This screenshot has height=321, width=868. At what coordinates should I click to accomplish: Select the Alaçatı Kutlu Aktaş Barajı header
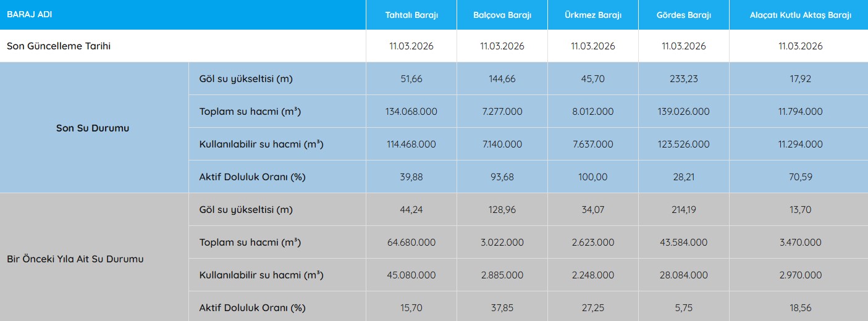pyautogui.click(x=800, y=15)
